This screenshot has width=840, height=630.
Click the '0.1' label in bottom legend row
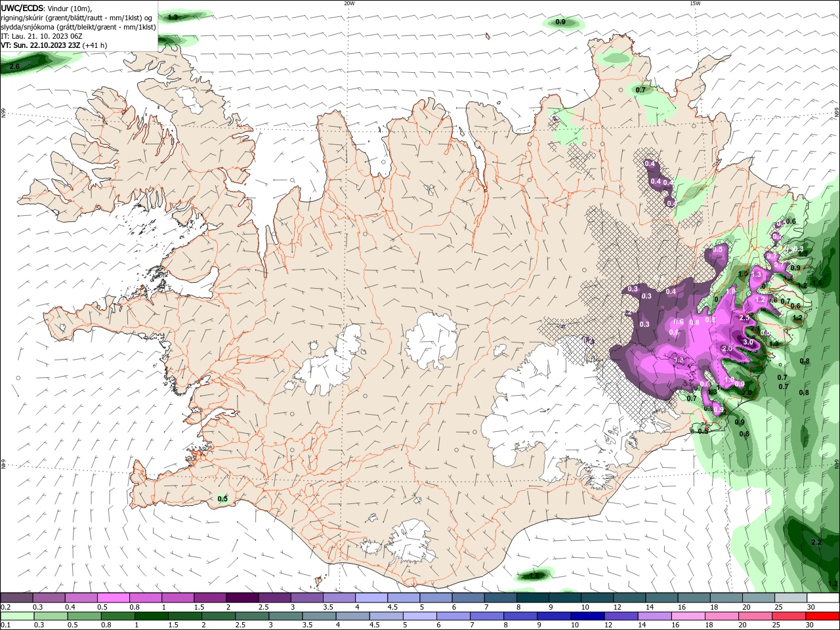pos(6,625)
